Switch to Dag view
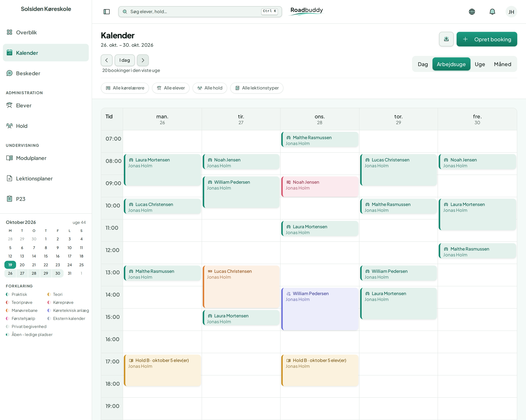526x420 pixels. [x=423, y=64]
